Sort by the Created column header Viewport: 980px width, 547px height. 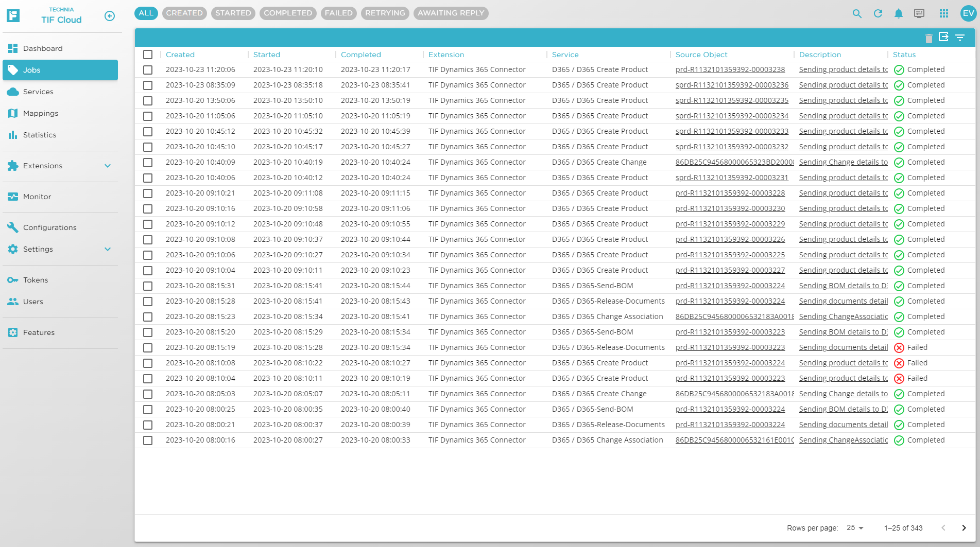tap(180, 55)
